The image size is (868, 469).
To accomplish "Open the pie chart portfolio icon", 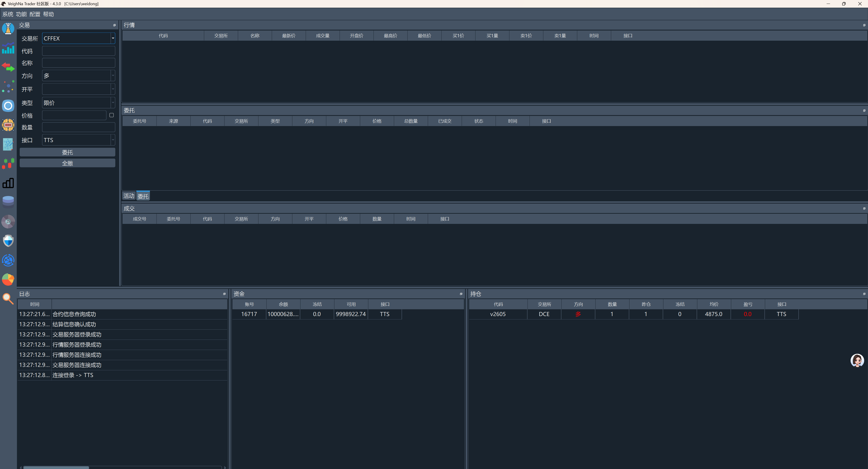I will pyautogui.click(x=8, y=279).
